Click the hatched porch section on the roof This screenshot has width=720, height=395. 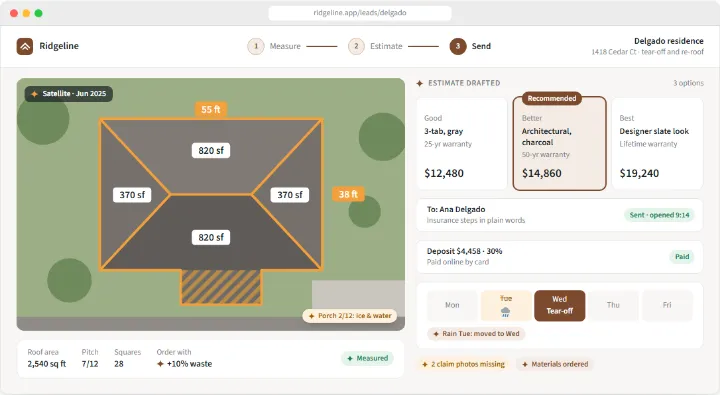point(221,288)
